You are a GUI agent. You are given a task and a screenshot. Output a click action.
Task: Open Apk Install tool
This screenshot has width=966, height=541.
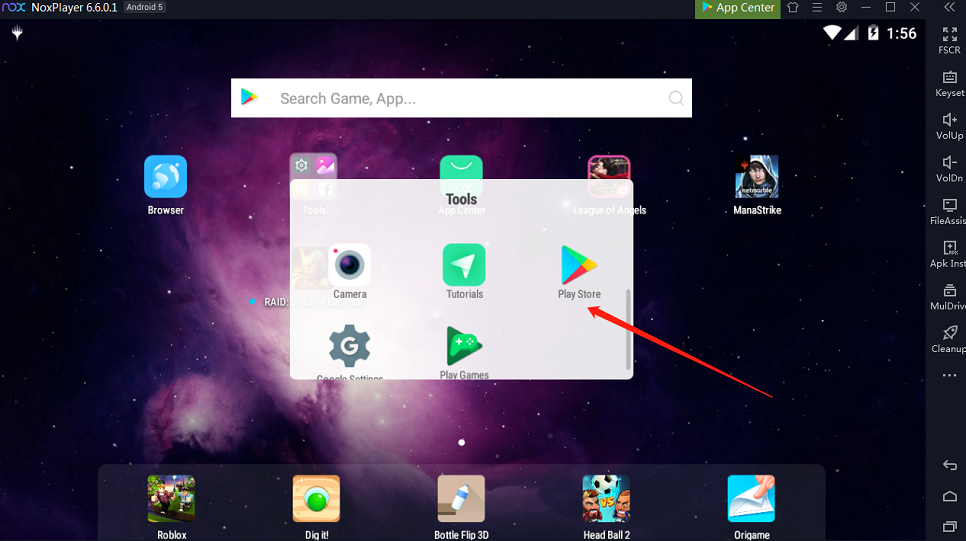(949, 254)
